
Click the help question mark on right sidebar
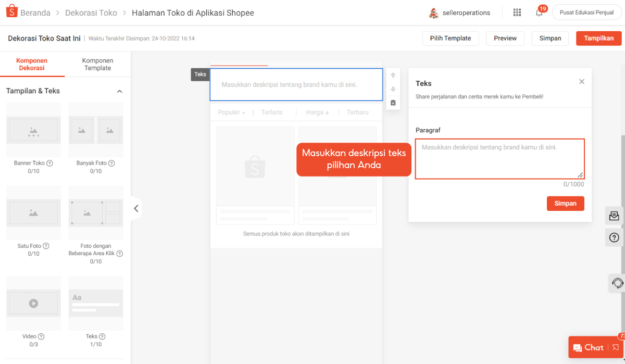[614, 238]
